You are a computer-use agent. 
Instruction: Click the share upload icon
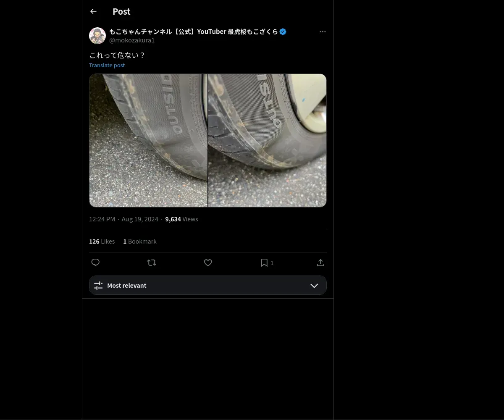pyautogui.click(x=320, y=262)
